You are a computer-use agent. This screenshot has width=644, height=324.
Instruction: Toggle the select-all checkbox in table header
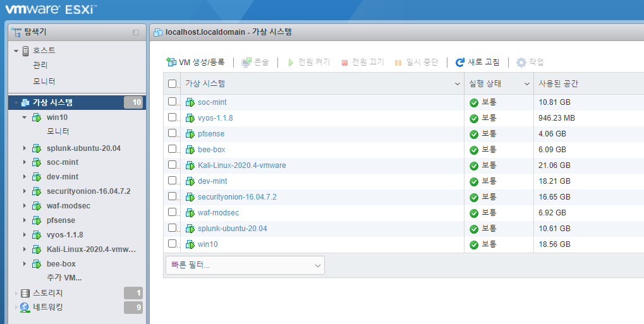(x=172, y=84)
